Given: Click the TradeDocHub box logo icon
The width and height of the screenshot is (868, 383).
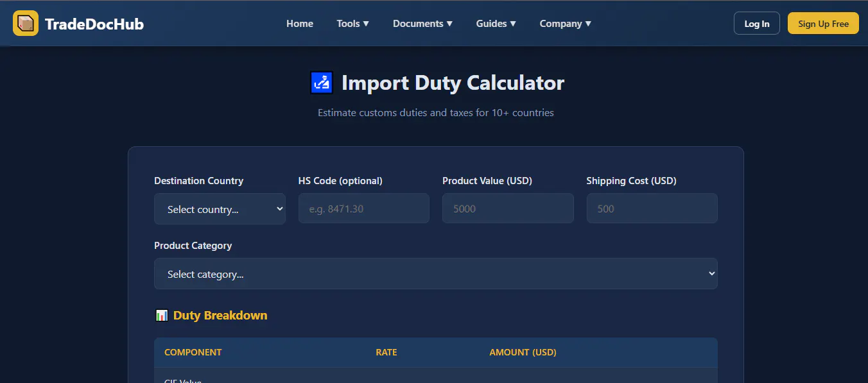Looking at the screenshot, I should (x=26, y=24).
